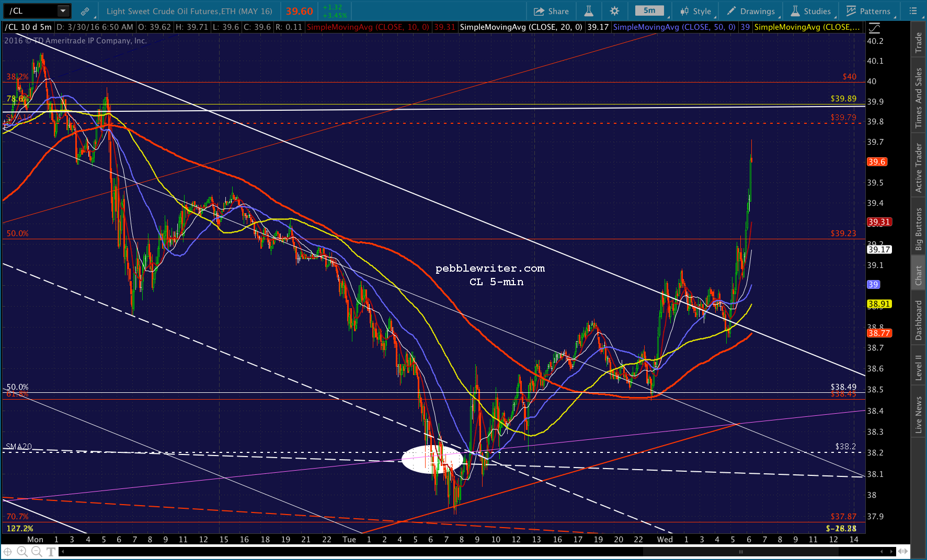Click the Share button
This screenshot has width=927, height=560.
(x=552, y=11)
